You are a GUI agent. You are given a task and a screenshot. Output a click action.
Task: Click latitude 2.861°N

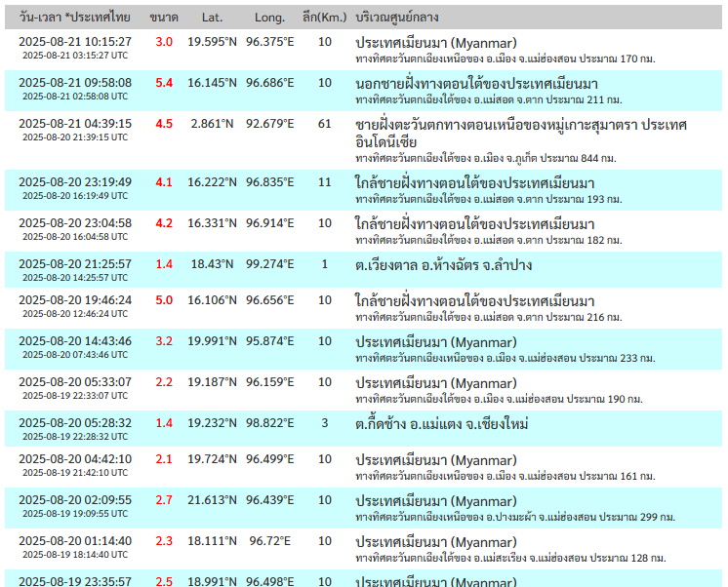click(x=212, y=124)
